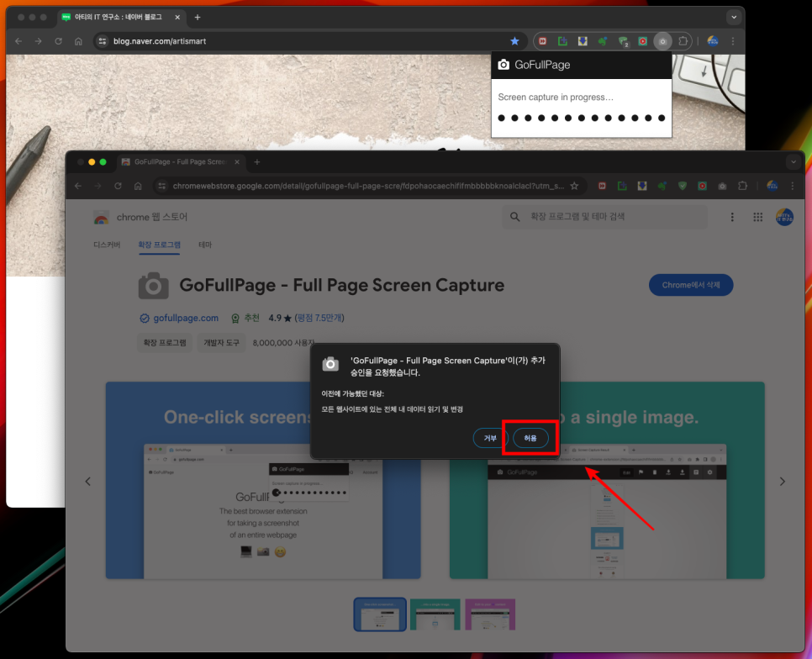Click home icon in front Chrome window
The image size is (812, 659).
pyautogui.click(x=138, y=186)
